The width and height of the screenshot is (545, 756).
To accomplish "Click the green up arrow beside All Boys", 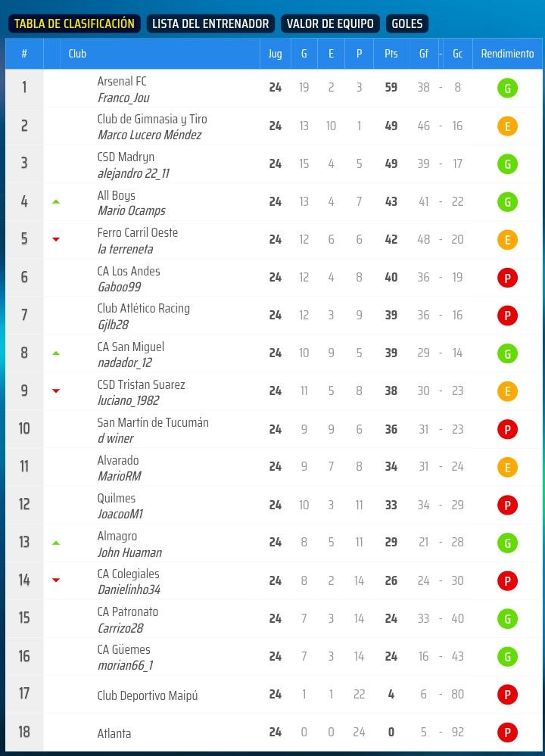I will tap(55, 202).
